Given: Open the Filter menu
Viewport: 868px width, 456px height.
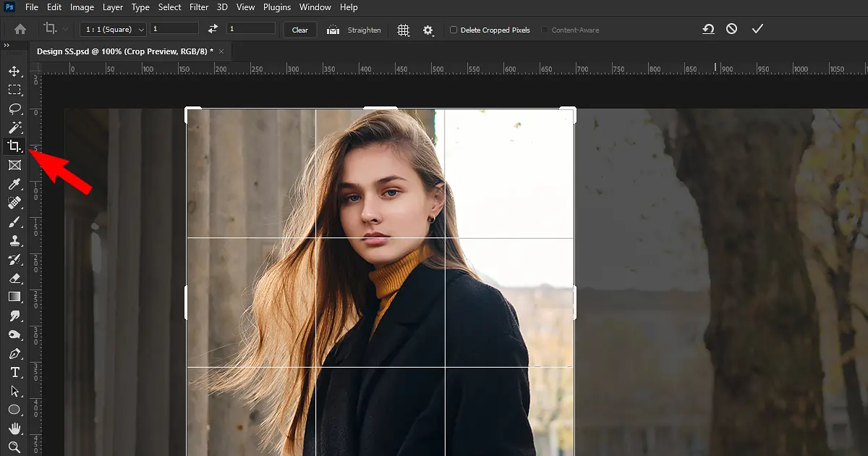Looking at the screenshot, I should (x=198, y=7).
